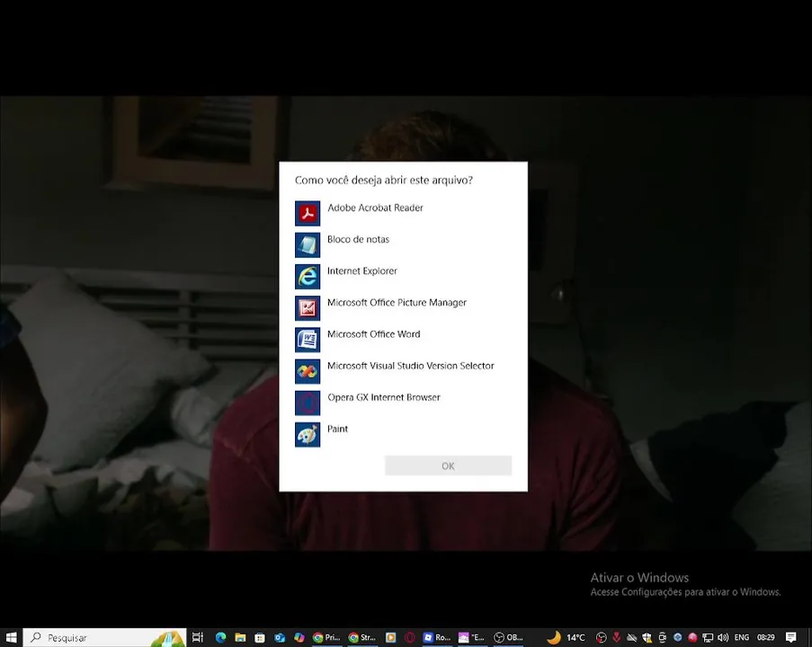This screenshot has height=647, width=812.
Task: Open the volume speaker tray icon
Action: tap(723, 637)
